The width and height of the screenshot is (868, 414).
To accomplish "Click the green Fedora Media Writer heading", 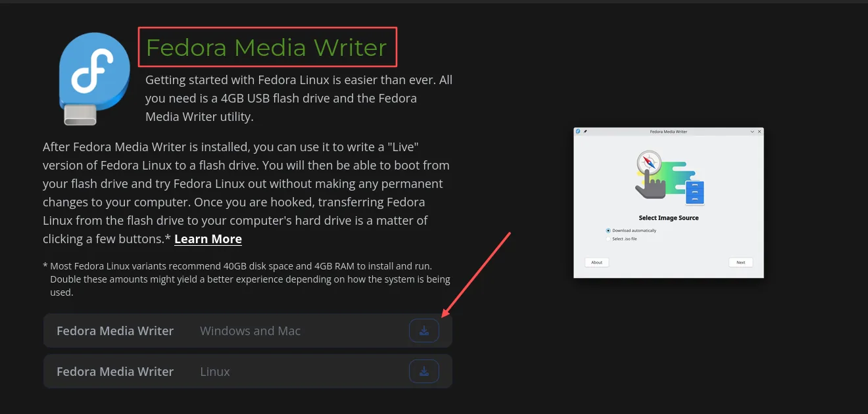I will click(x=266, y=47).
